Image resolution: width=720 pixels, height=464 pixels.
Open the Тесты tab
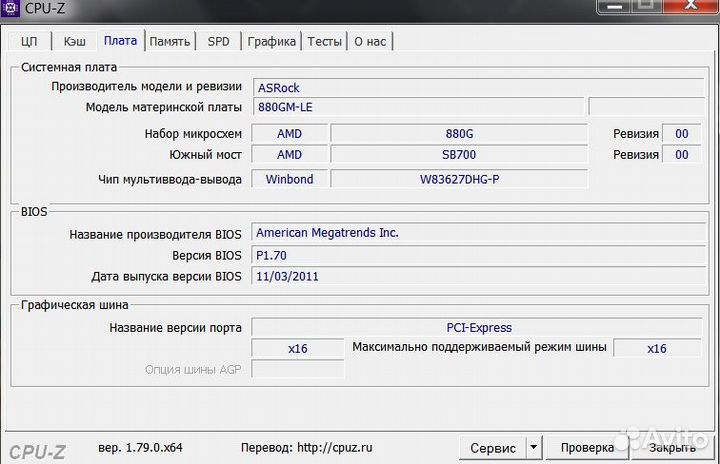pyautogui.click(x=324, y=41)
